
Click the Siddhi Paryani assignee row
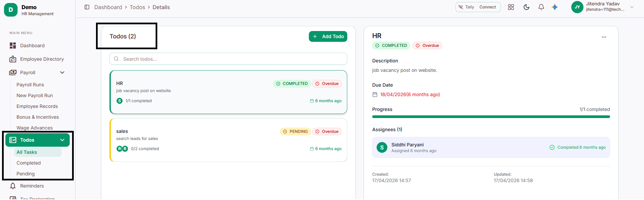(491, 147)
